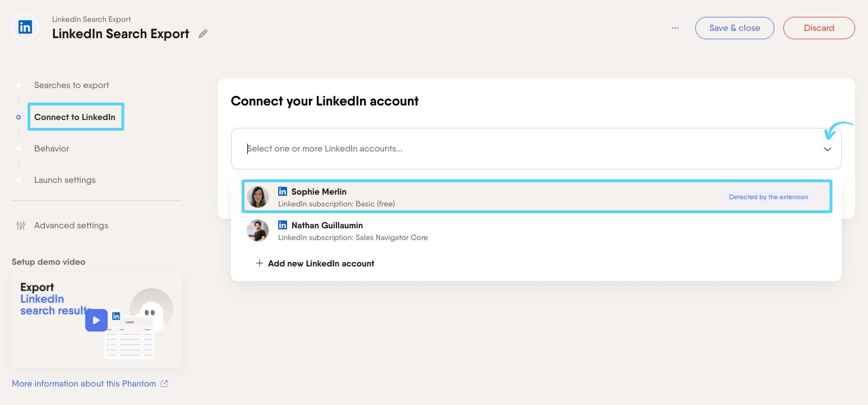This screenshot has height=405, width=868.
Task: Click the plus icon to add account
Action: tap(259, 264)
